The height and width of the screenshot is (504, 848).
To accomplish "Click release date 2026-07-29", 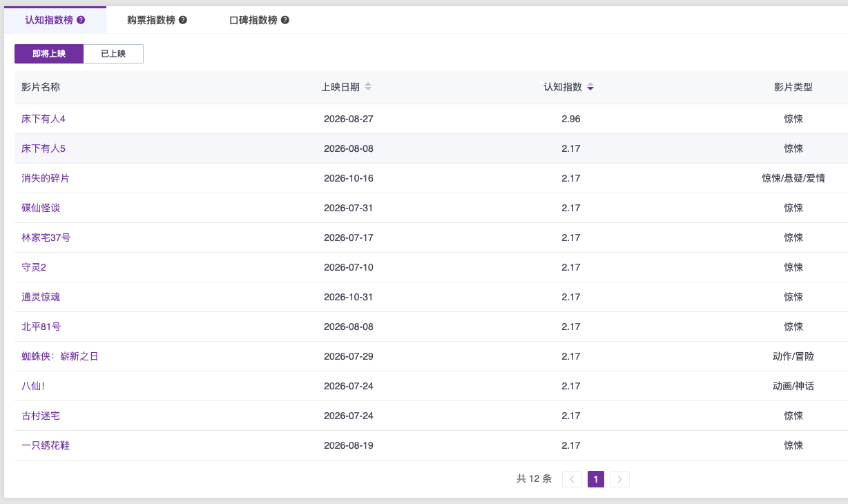I will pyautogui.click(x=349, y=356).
